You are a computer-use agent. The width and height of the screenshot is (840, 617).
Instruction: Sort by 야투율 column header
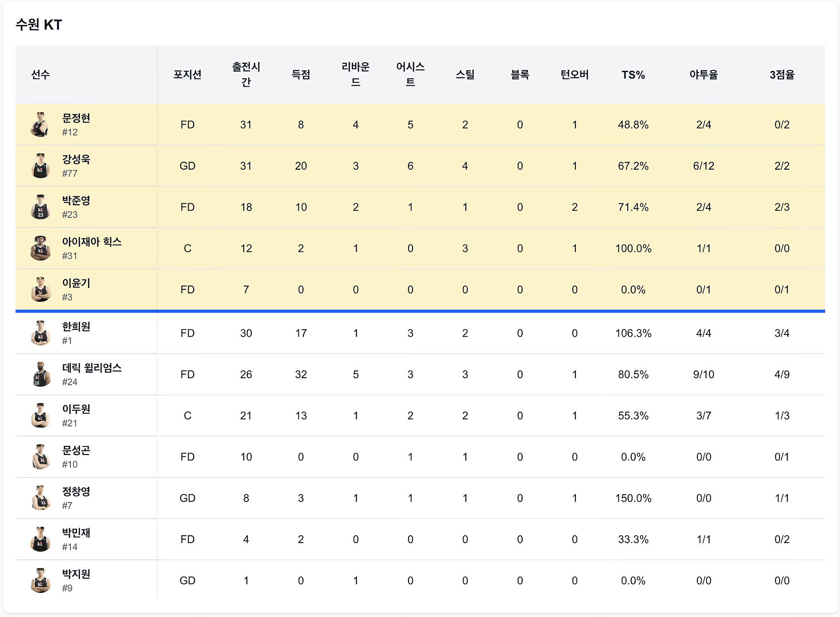[703, 75]
